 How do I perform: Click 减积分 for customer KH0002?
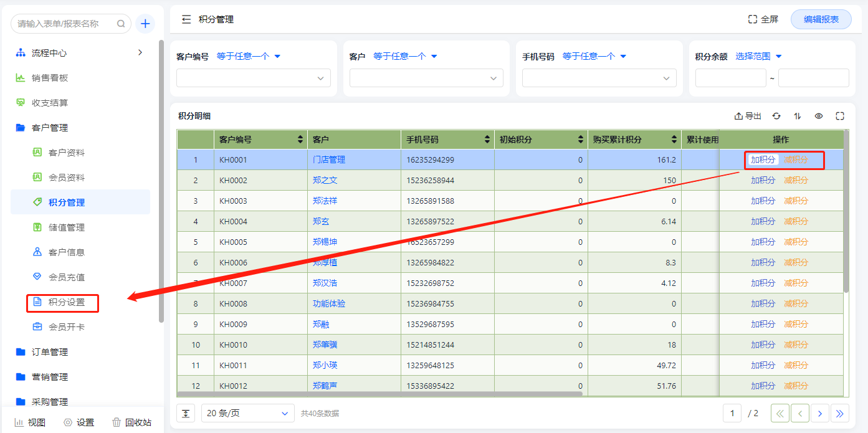(x=796, y=180)
